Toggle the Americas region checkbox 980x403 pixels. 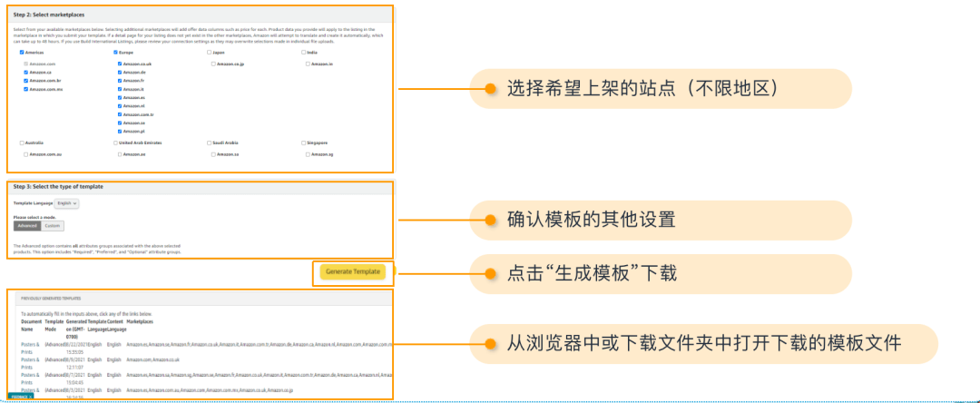(22, 53)
